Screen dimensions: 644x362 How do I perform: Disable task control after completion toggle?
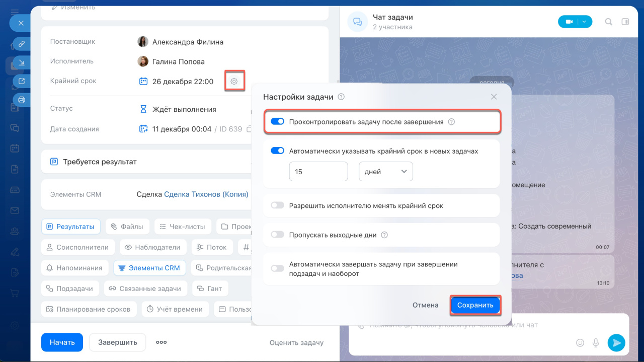pyautogui.click(x=277, y=121)
